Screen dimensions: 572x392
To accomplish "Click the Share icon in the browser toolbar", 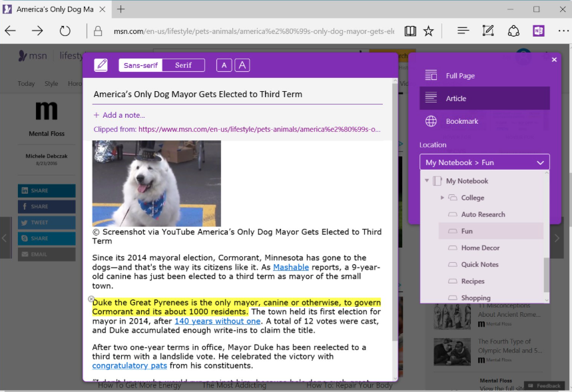I will tap(513, 31).
